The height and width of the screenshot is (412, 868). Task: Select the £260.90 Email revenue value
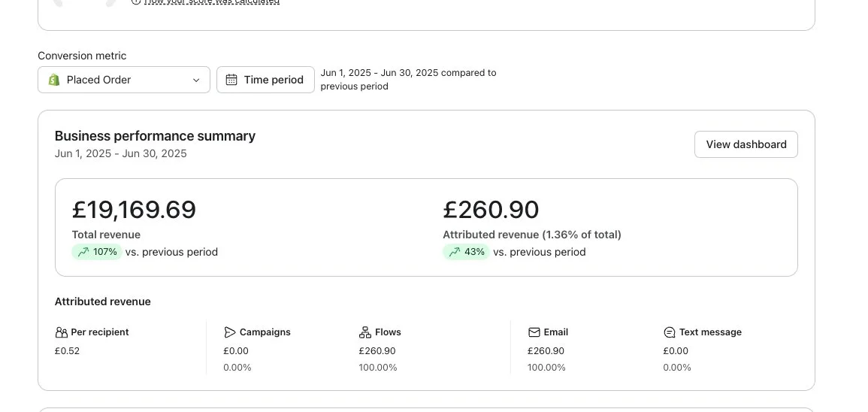coord(546,351)
